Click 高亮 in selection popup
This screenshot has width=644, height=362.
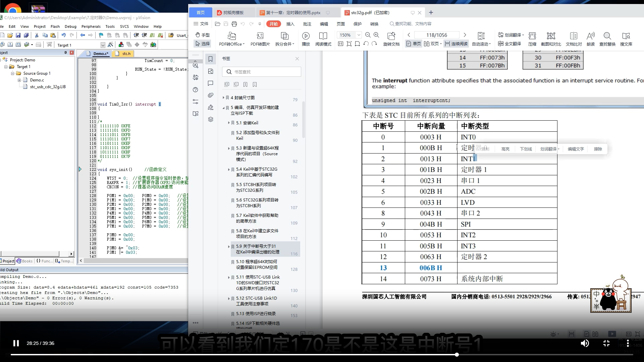(505, 149)
